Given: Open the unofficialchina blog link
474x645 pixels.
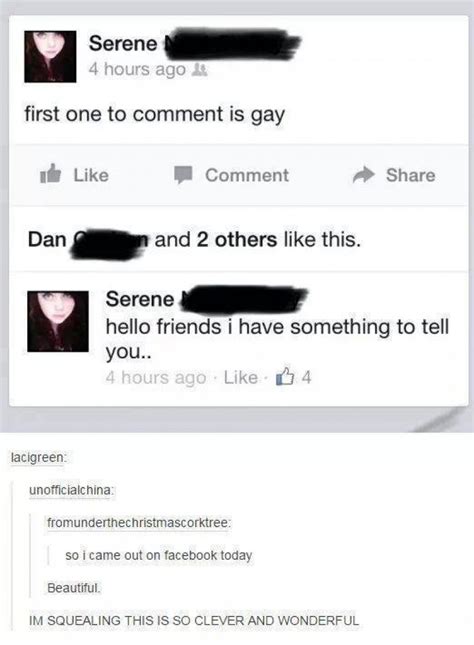Looking at the screenshot, I should coord(70,490).
